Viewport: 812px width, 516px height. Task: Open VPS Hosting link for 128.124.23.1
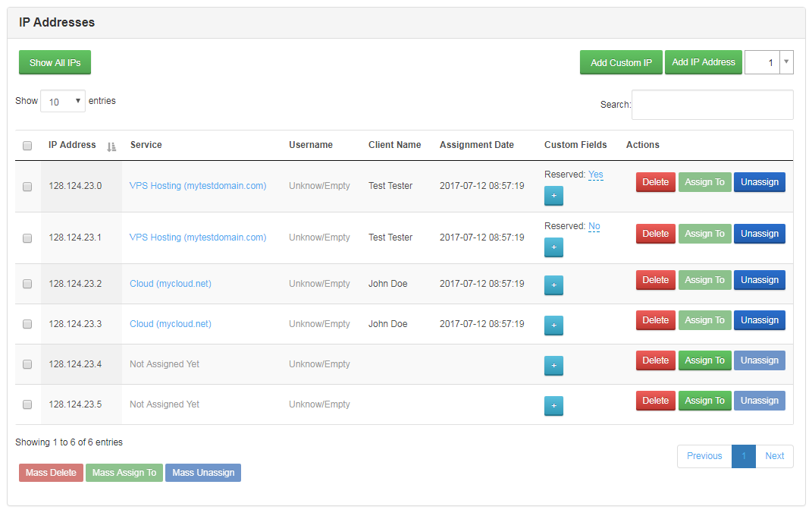click(198, 238)
